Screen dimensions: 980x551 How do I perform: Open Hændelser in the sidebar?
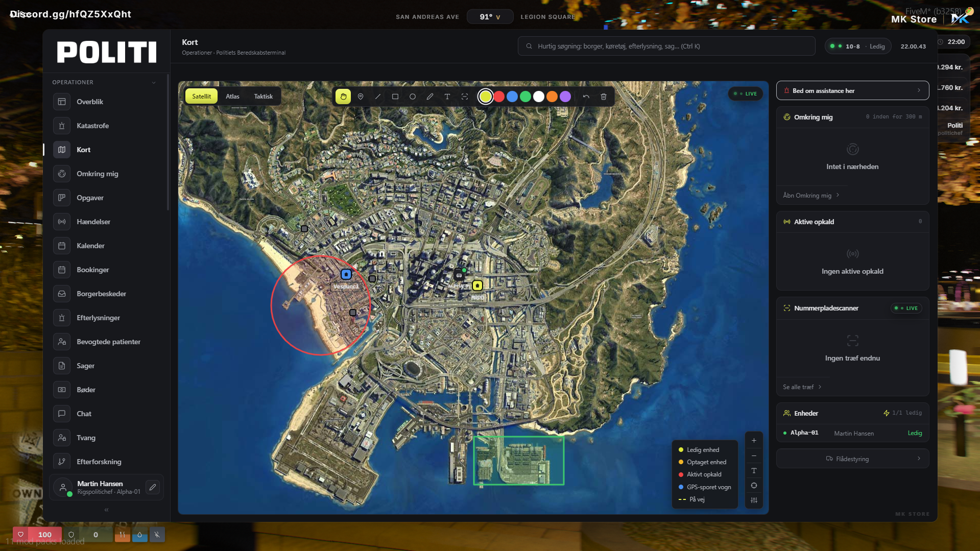[x=105, y=222]
